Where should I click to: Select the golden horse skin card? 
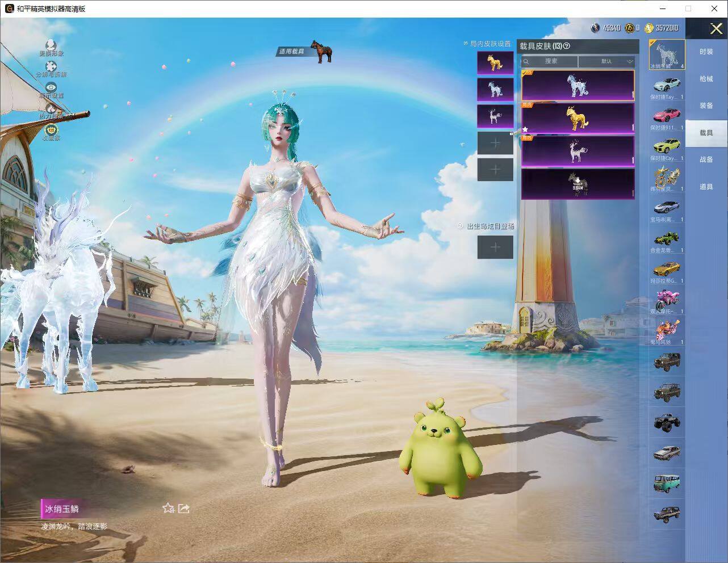tap(578, 118)
